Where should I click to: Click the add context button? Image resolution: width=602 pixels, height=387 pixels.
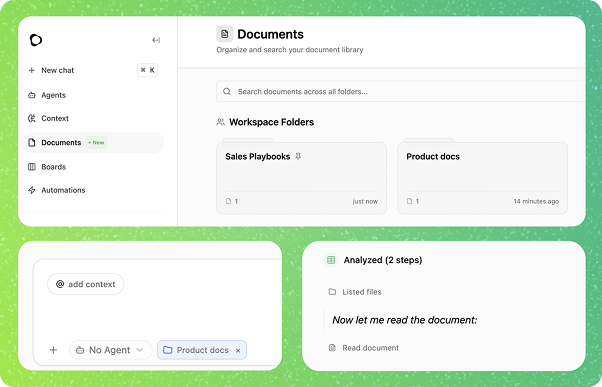[86, 284]
